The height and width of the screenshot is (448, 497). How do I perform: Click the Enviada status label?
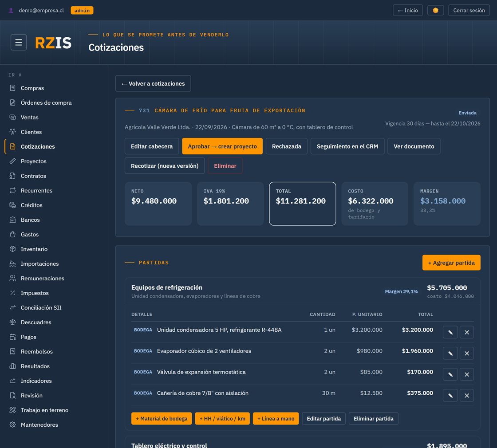click(467, 113)
